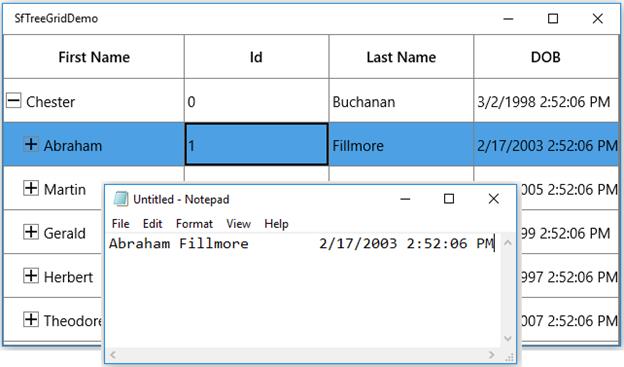The height and width of the screenshot is (367, 624).
Task: Select the Abraham name text
Action: pyautogui.click(x=73, y=146)
